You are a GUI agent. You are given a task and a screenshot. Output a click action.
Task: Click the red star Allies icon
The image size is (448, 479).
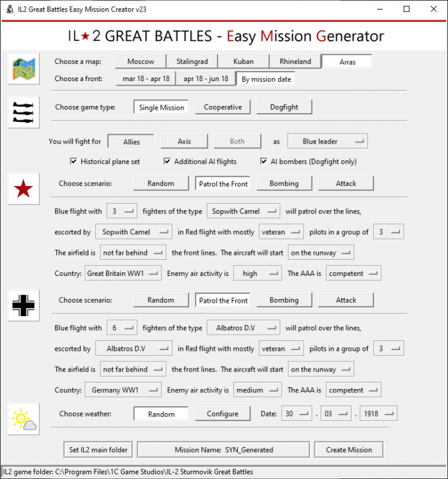pos(24,189)
